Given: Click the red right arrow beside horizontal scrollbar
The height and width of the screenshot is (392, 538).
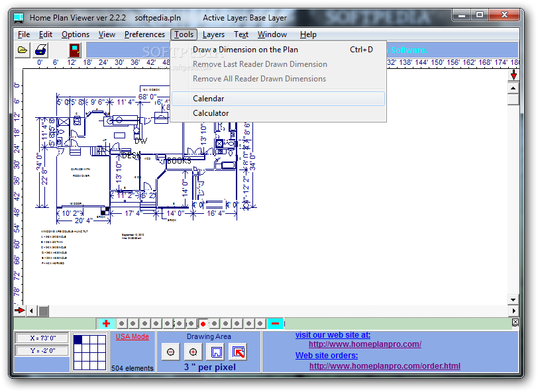Looking at the screenshot, I should pos(20,311).
